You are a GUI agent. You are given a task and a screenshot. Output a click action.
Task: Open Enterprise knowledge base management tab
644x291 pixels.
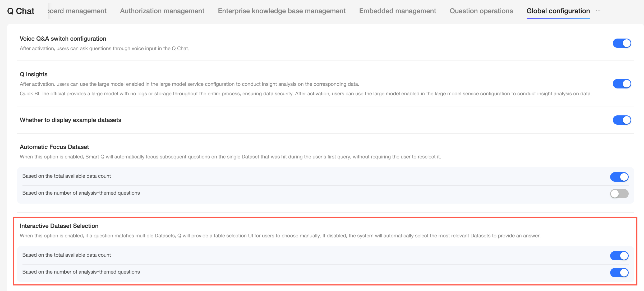[282, 11]
